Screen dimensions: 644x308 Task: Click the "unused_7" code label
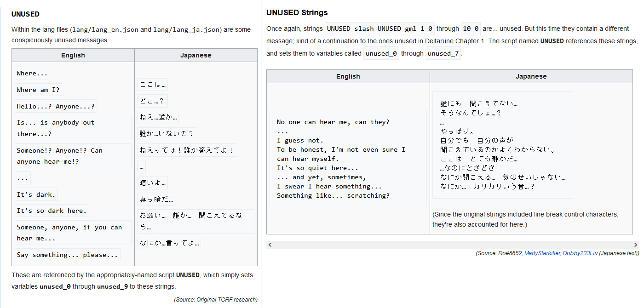pos(443,53)
